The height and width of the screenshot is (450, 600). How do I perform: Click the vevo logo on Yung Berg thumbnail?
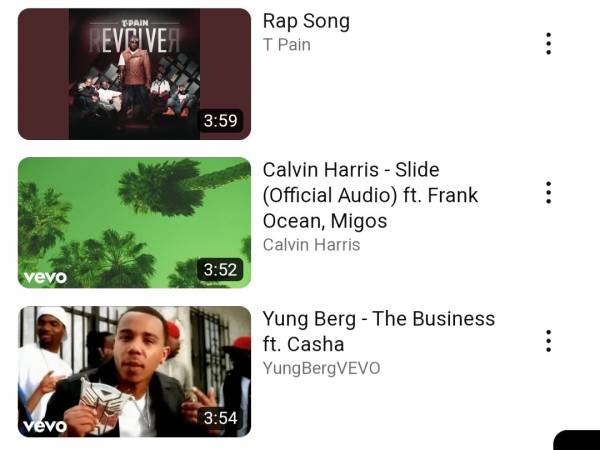click(45, 426)
